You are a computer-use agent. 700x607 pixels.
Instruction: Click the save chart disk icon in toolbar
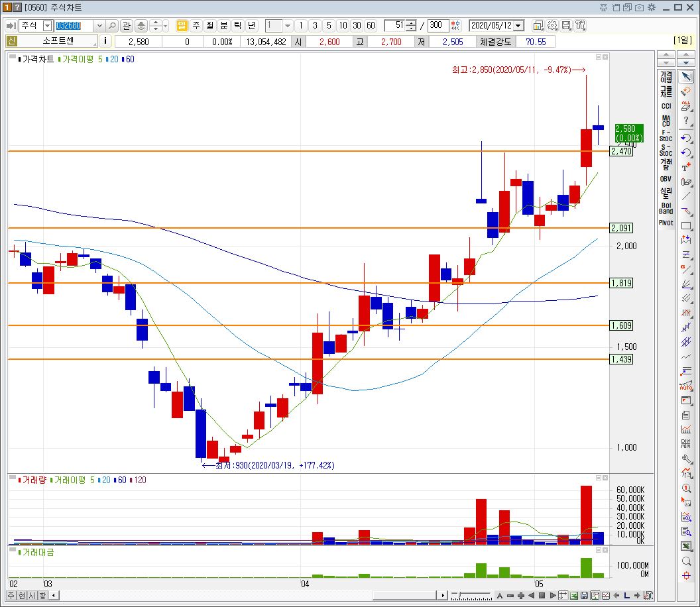pyautogui.click(x=566, y=26)
